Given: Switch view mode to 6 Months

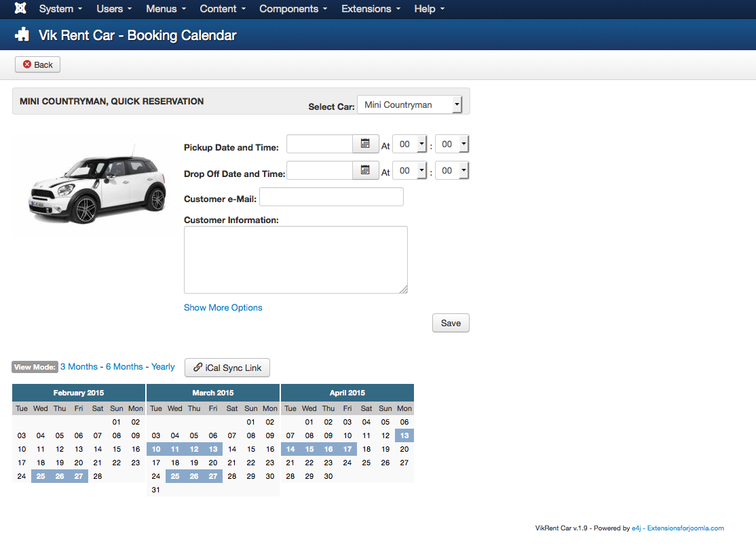Looking at the screenshot, I should pyautogui.click(x=124, y=367).
